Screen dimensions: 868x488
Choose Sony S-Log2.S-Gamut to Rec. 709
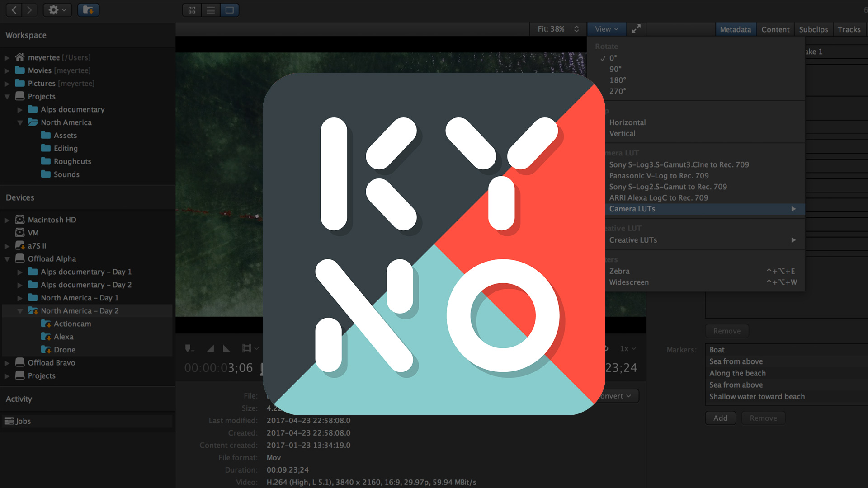(x=668, y=187)
